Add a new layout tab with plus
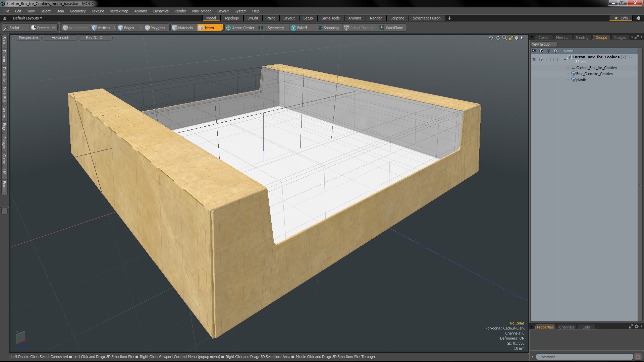Screen dimensions: 644x362 [450, 18]
